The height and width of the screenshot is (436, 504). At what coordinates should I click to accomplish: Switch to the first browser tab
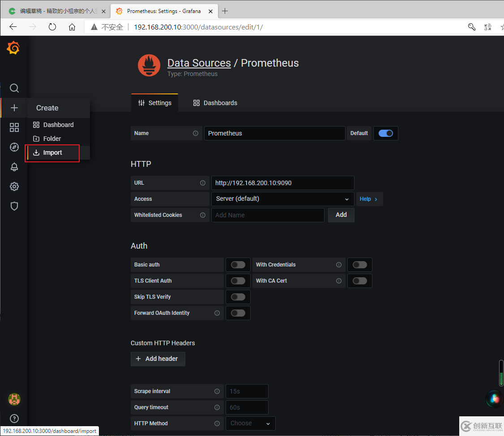coord(56,11)
